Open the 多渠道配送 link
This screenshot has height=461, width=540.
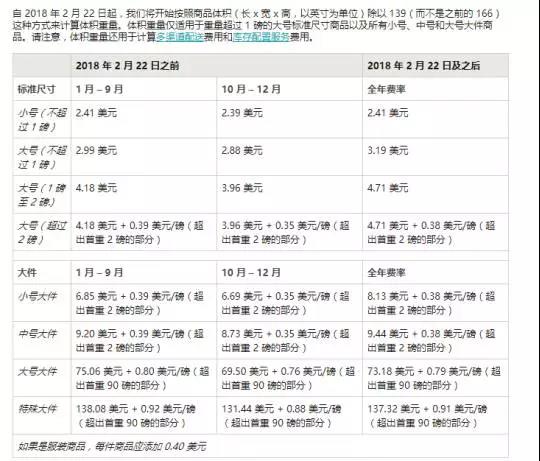point(180,36)
